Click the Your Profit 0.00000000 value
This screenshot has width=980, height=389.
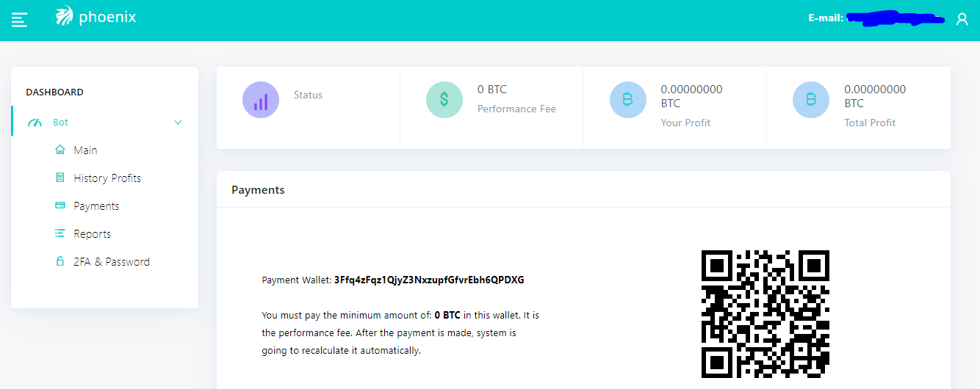click(691, 96)
